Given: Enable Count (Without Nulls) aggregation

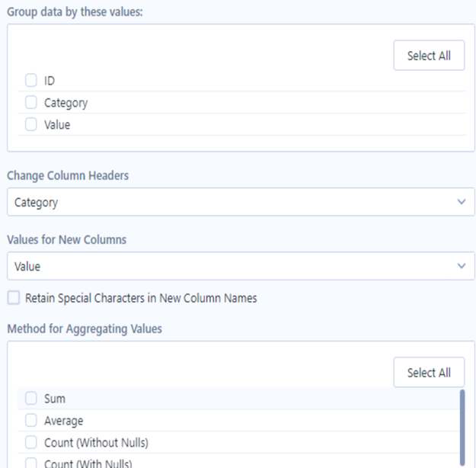Looking at the screenshot, I should click(x=31, y=442).
